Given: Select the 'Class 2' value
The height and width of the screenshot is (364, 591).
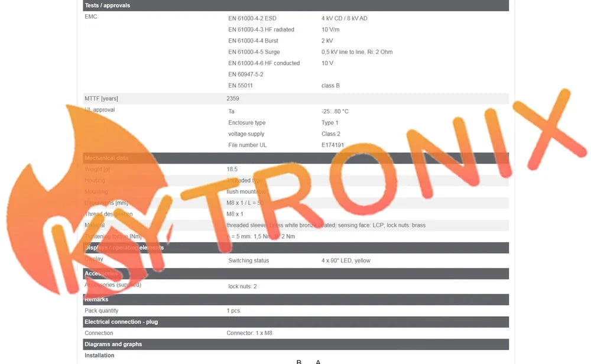Looking at the screenshot, I should [x=330, y=134].
